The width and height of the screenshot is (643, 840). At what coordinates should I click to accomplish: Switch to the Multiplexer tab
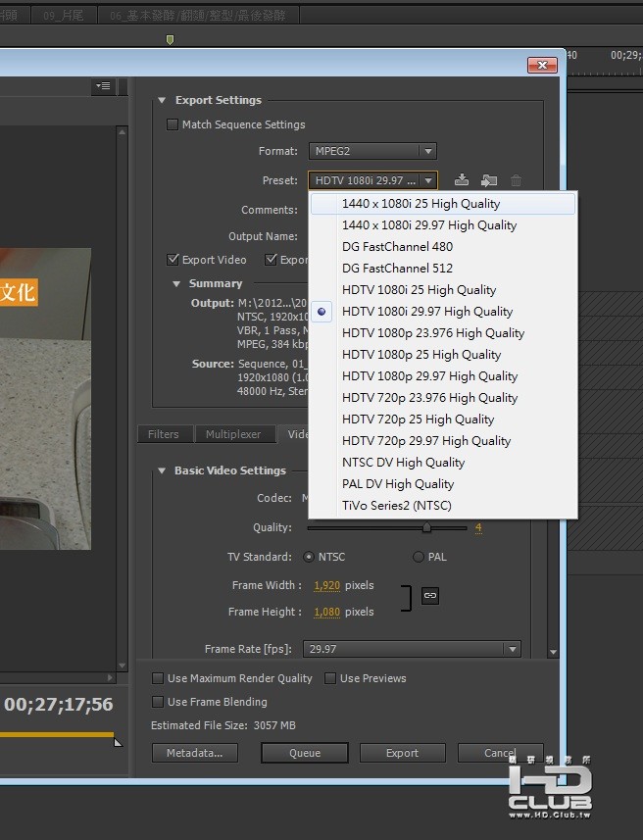tap(233, 434)
